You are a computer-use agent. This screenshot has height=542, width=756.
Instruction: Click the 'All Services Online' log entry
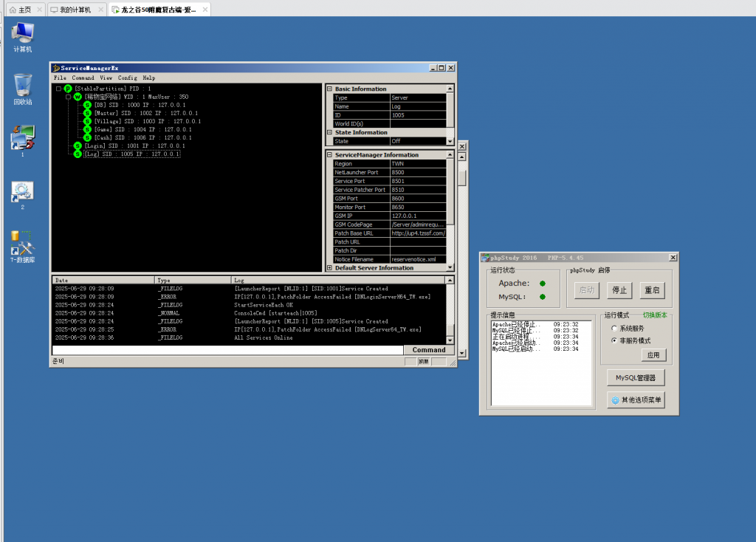(x=264, y=338)
